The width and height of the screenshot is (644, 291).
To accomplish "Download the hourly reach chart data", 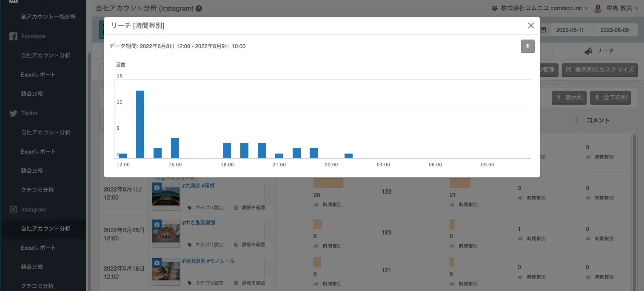I will (x=527, y=46).
